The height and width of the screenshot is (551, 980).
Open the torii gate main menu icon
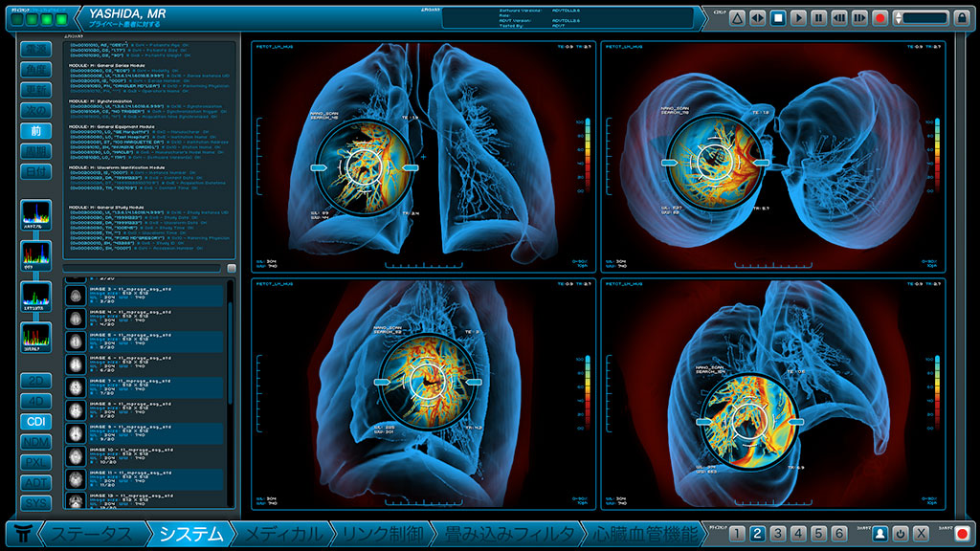pyautogui.click(x=21, y=534)
